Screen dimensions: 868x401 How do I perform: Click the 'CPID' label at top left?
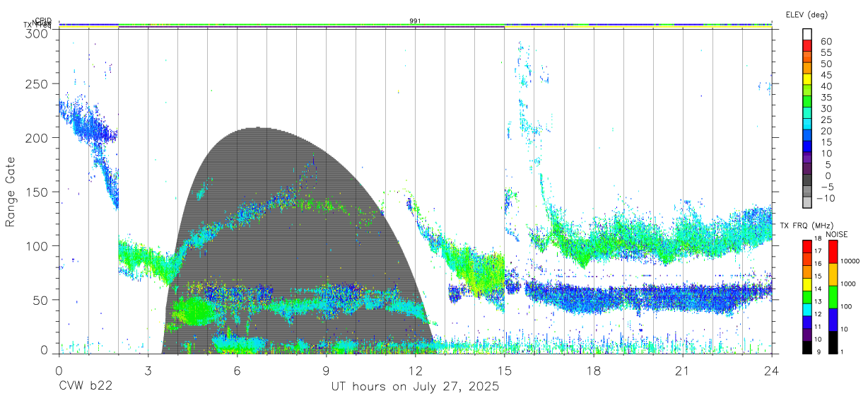[x=43, y=21]
